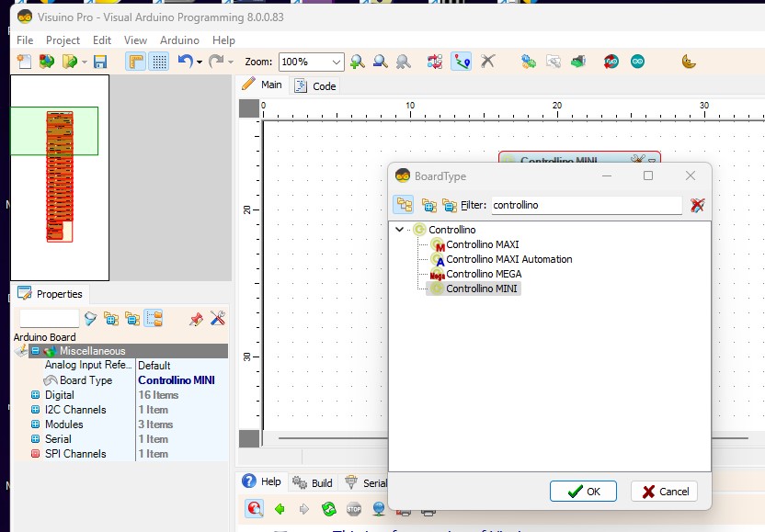
Task: Collapse the Controllino tree node
Action: click(x=400, y=229)
